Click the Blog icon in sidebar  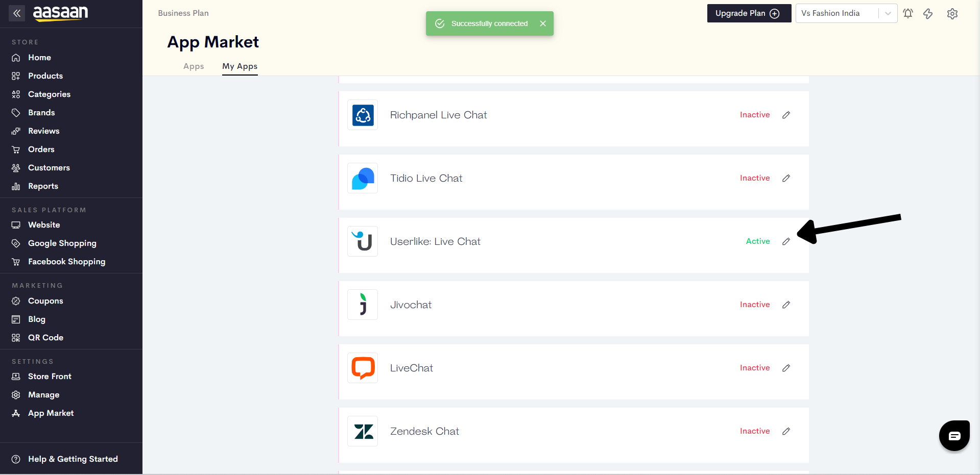(x=16, y=319)
